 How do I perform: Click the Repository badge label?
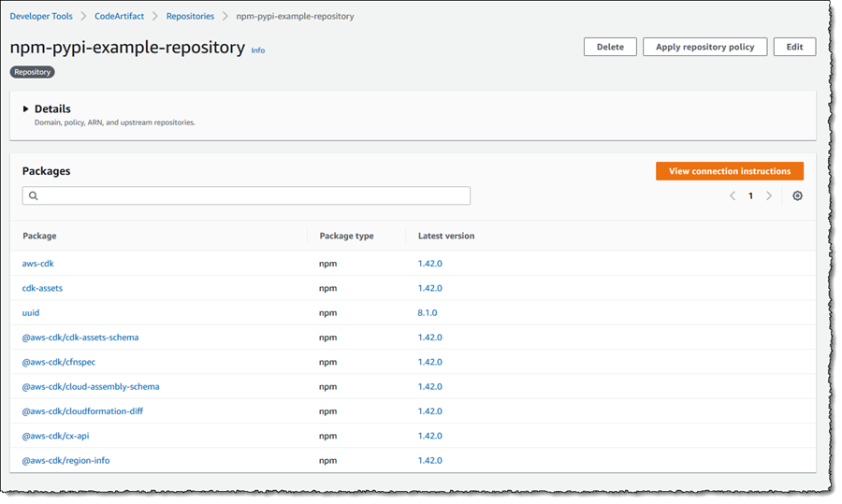[x=32, y=72]
